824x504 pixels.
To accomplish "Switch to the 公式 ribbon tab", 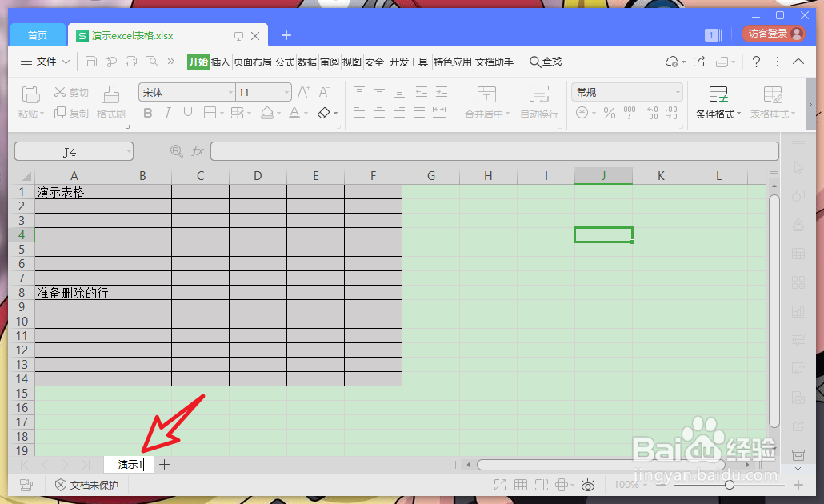I will [284, 62].
